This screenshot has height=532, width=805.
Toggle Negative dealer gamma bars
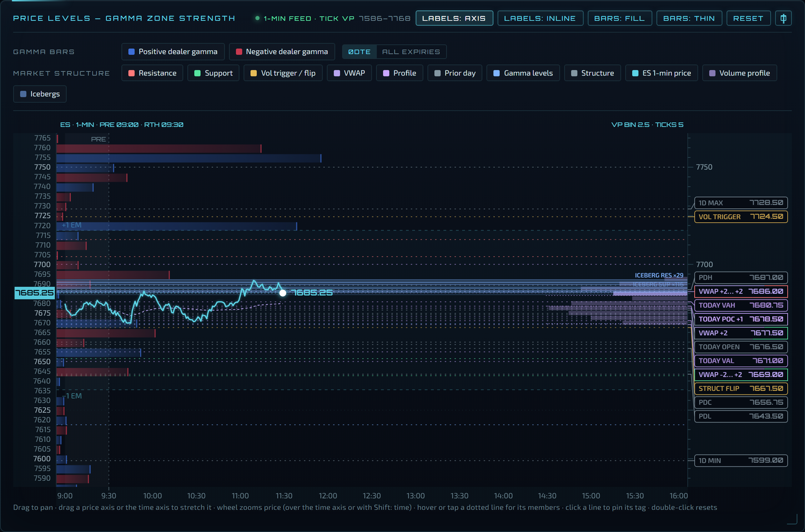click(282, 52)
